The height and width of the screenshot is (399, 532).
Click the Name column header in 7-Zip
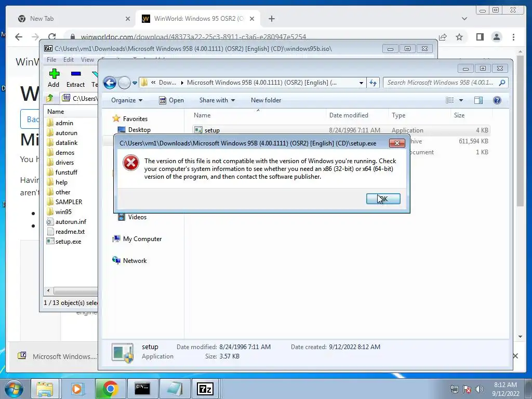coord(56,111)
